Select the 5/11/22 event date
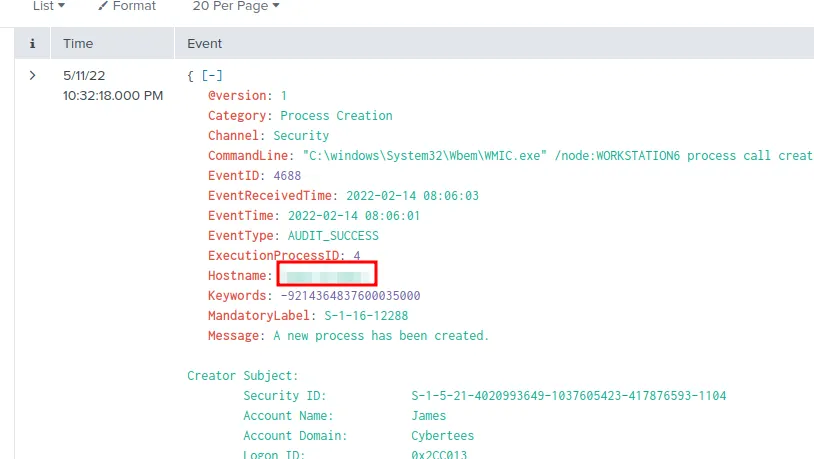 84,76
